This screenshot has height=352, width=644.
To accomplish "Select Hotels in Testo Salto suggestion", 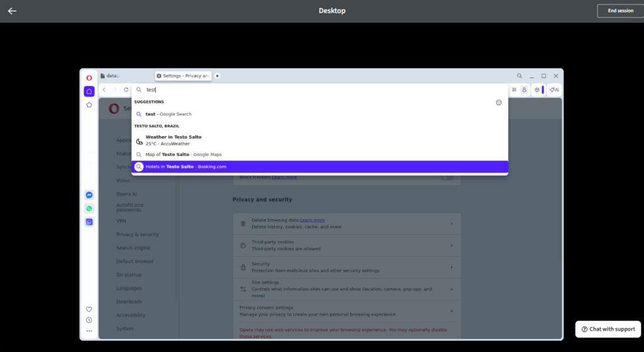I will coord(186,167).
